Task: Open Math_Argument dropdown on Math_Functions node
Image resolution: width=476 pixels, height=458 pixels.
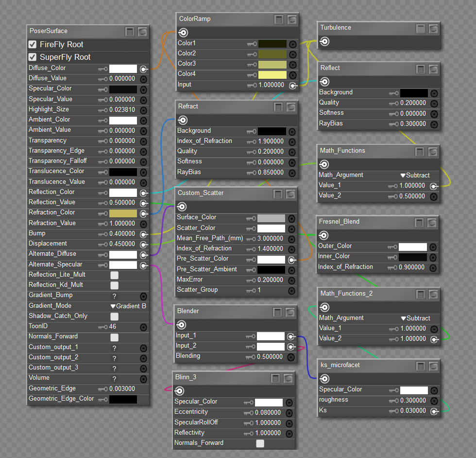Action: 415,176
